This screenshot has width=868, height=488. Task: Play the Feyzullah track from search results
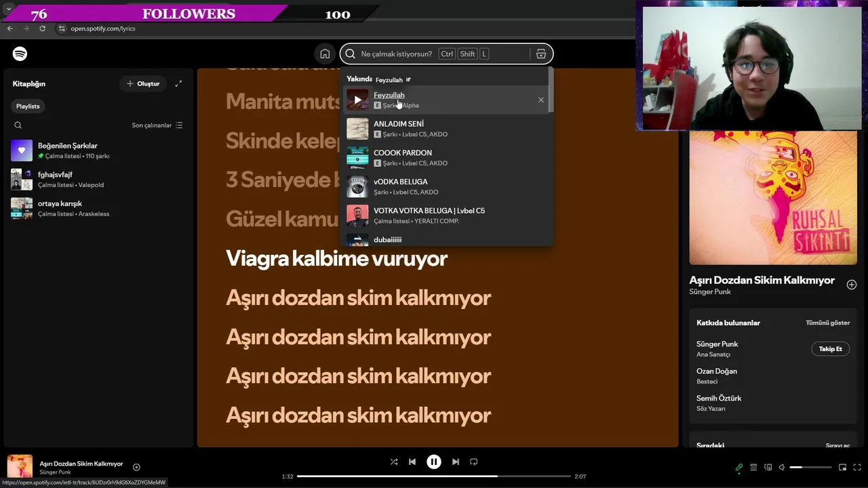[x=357, y=100]
